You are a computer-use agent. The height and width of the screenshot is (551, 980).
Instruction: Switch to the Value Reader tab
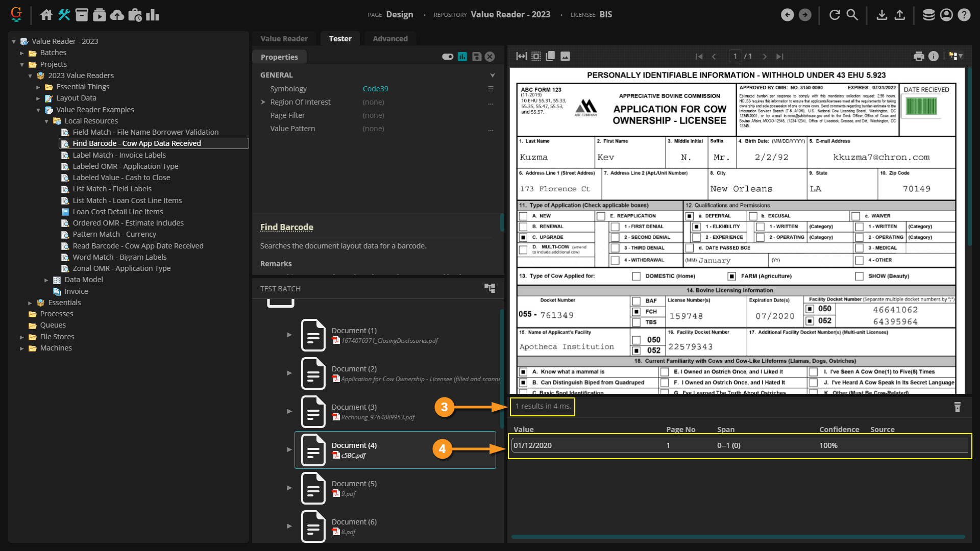[x=284, y=38]
